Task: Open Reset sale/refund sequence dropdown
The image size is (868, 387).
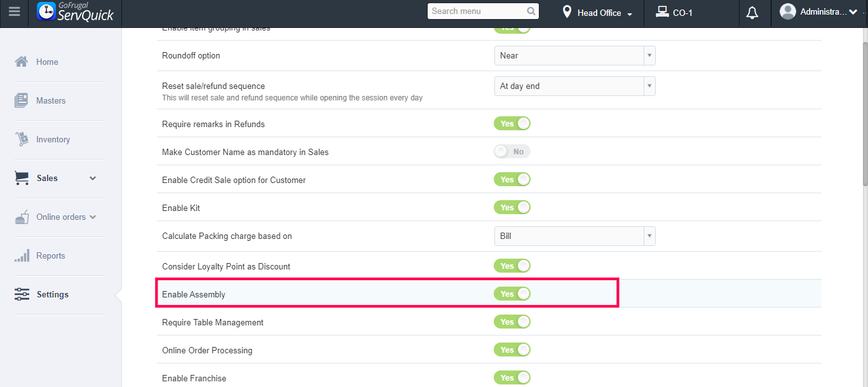Action: pos(574,86)
